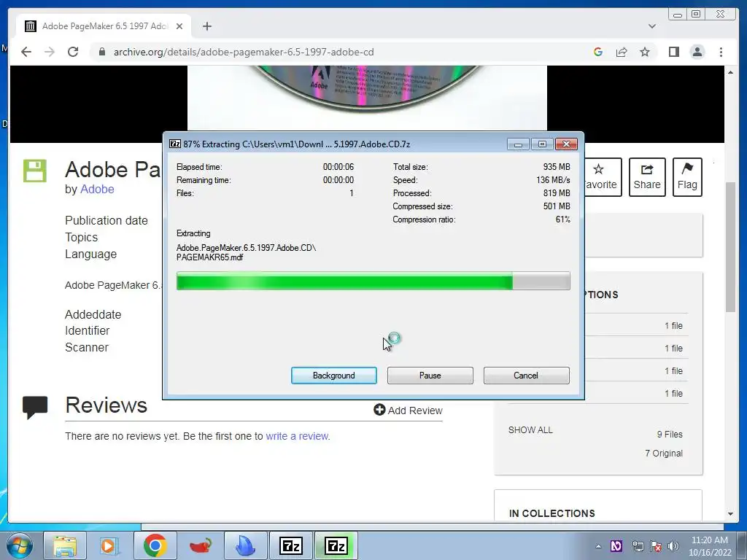The width and height of the screenshot is (747, 560).
Task: Click the IN COLLECTIONS heading
Action: (551, 513)
